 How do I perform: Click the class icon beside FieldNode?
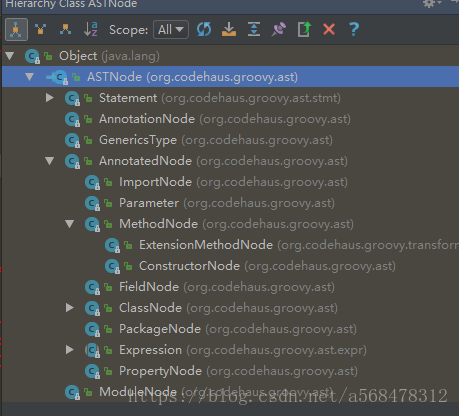coord(92,287)
